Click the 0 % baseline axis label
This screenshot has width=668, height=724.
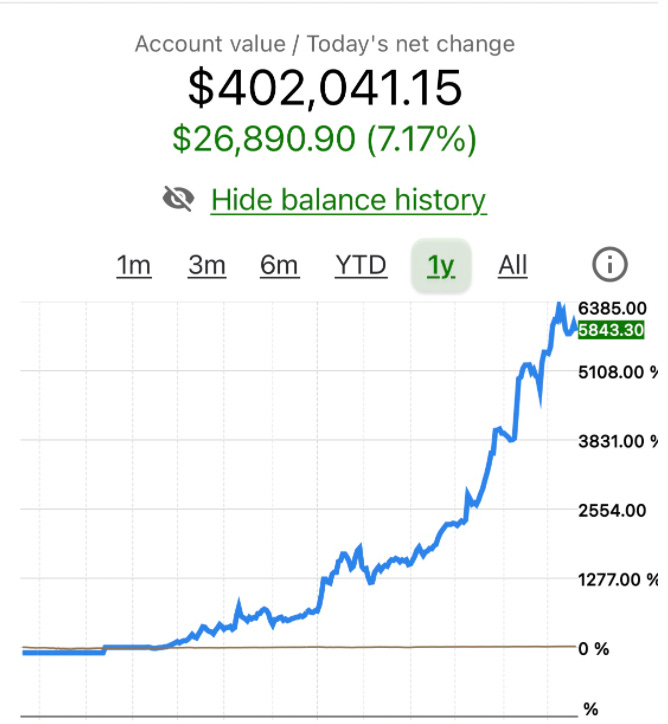tap(594, 648)
